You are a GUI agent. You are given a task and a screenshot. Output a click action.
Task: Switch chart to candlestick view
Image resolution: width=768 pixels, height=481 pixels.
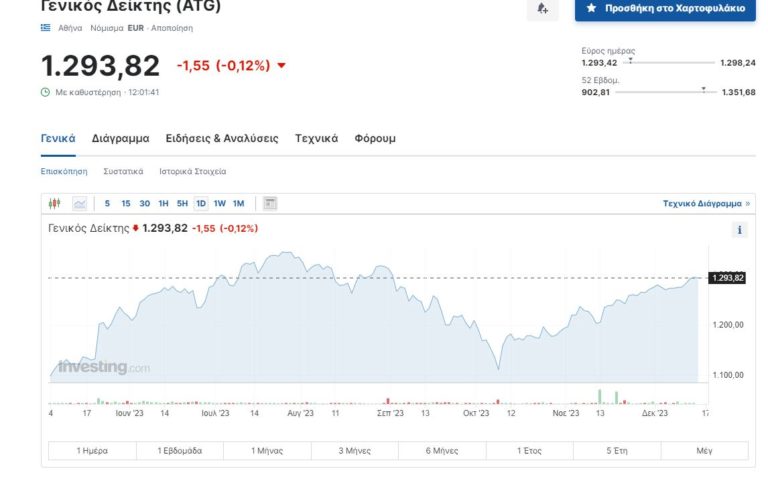[55, 204]
